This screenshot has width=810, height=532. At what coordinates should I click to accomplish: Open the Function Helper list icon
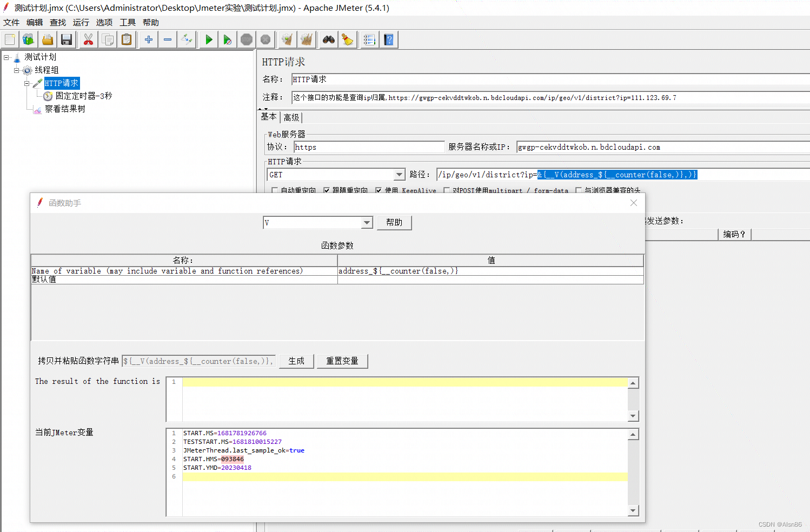[369, 39]
